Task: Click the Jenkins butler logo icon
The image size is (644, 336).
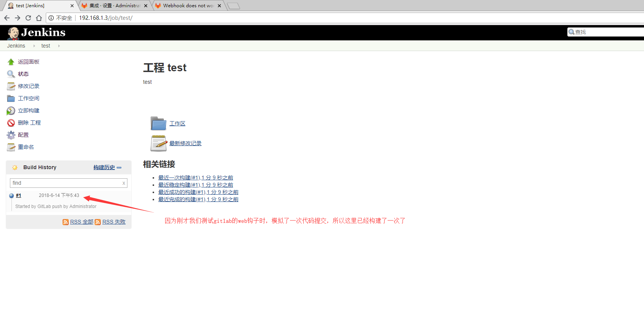Action: tap(13, 34)
